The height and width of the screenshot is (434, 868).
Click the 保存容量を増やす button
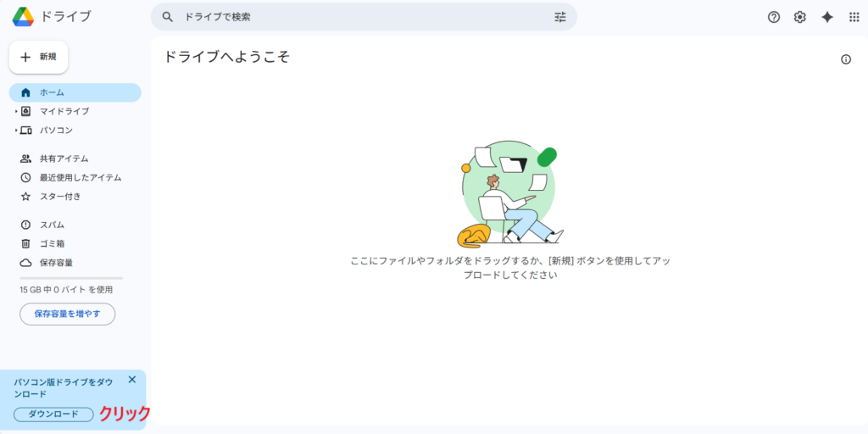pyautogui.click(x=67, y=314)
